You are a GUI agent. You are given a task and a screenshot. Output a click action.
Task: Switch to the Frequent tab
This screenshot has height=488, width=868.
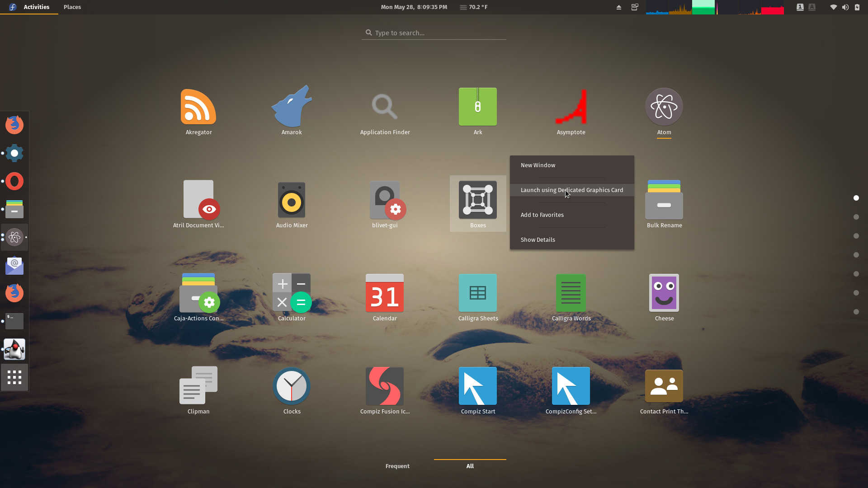click(x=397, y=466)
